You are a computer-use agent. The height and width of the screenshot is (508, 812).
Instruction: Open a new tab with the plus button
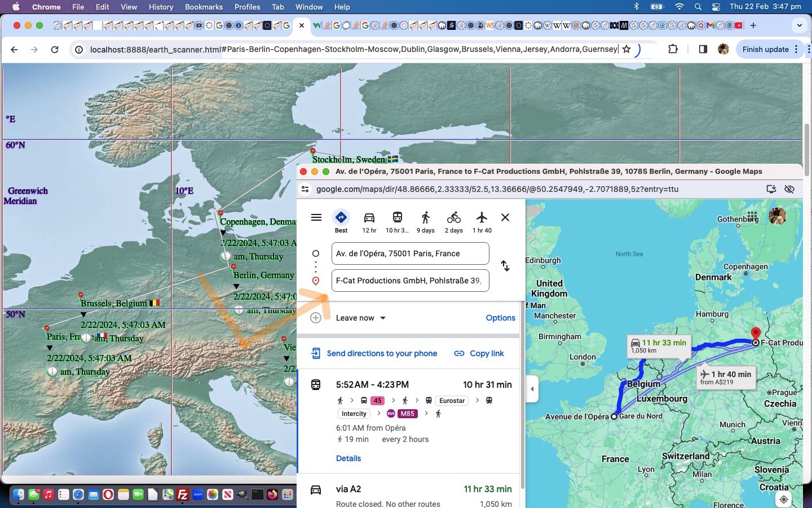click(753, 25)
